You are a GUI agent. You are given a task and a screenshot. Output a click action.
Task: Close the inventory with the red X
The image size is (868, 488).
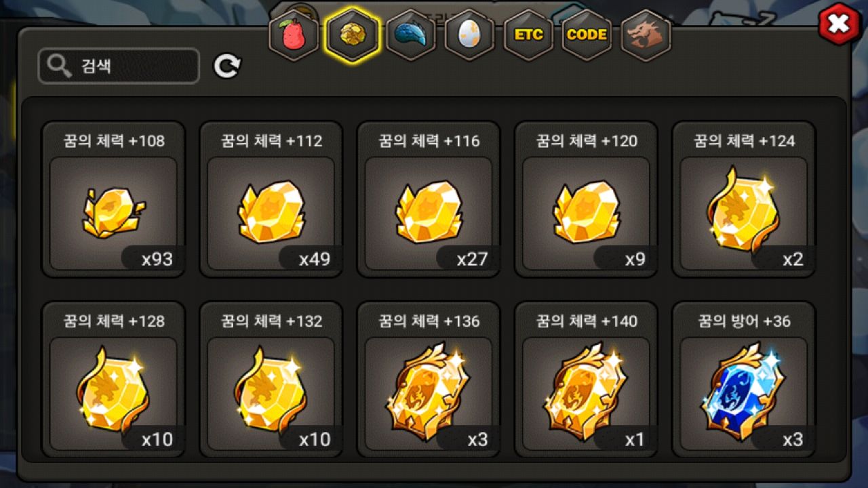pos(838,24)
